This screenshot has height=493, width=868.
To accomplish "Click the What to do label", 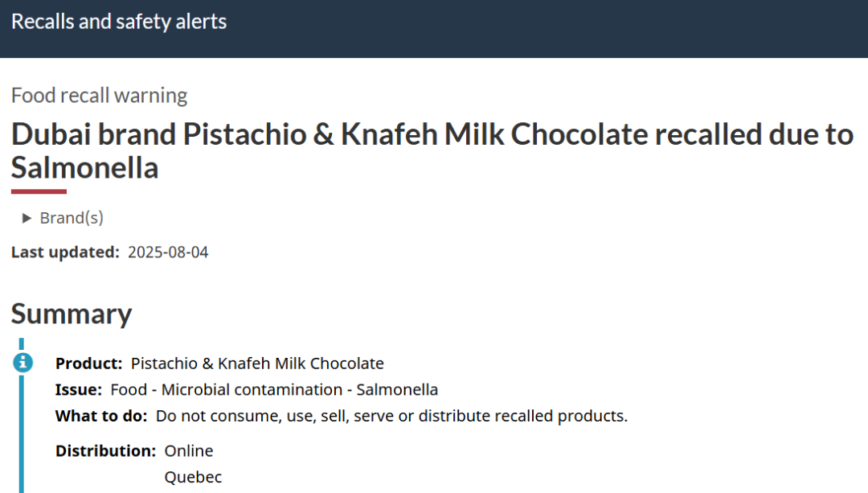I will coord(101,416).
